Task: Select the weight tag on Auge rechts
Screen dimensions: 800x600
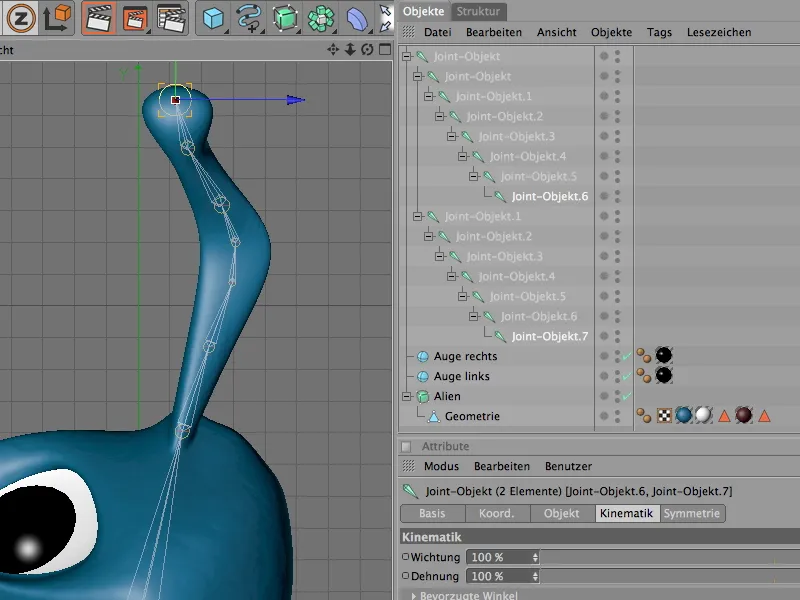Action: 644,356
